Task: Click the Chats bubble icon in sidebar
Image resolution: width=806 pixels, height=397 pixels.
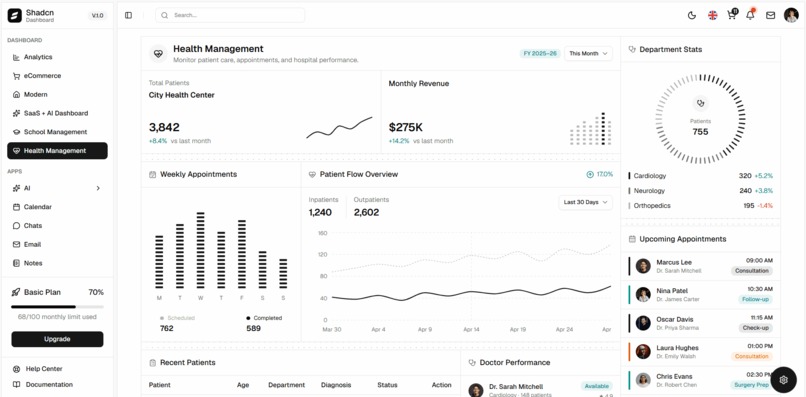Action: click(x=16, y=226)
